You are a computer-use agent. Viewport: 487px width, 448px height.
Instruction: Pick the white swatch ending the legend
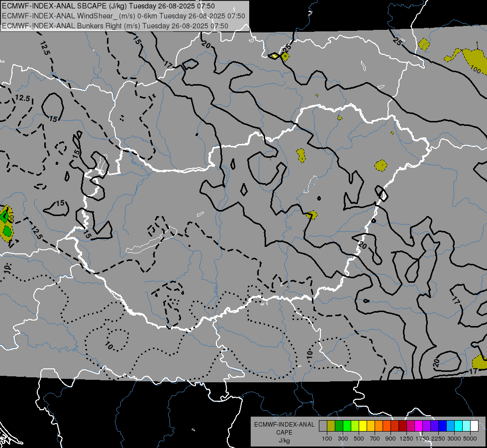[474, 426]
